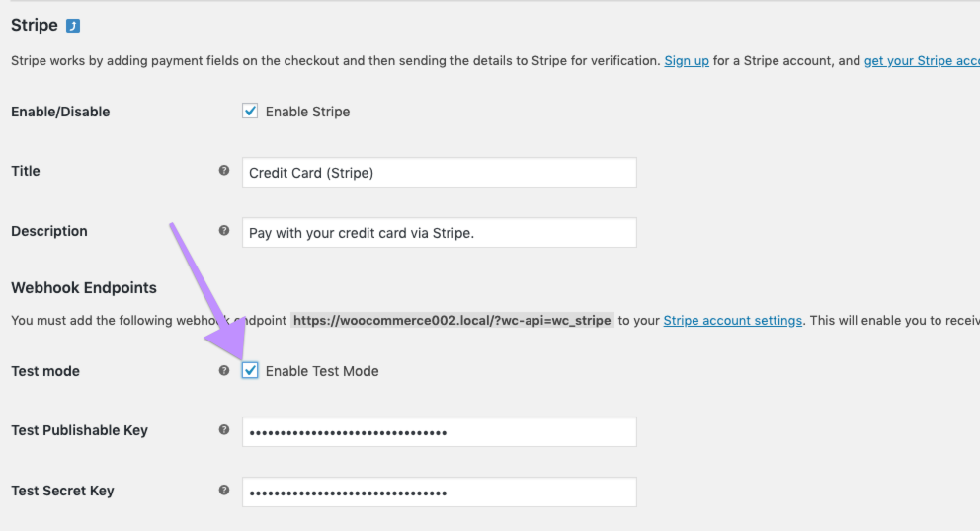The height and width of the screenshot is (531, 980).
Task: Open the Sign up link
Action: (687, 60)
